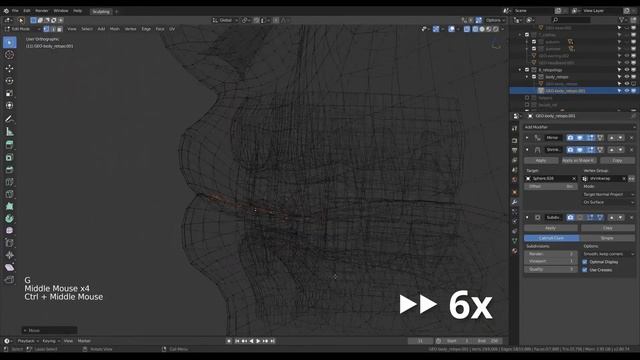Open the Object Data properties tab

click(515, 241)
